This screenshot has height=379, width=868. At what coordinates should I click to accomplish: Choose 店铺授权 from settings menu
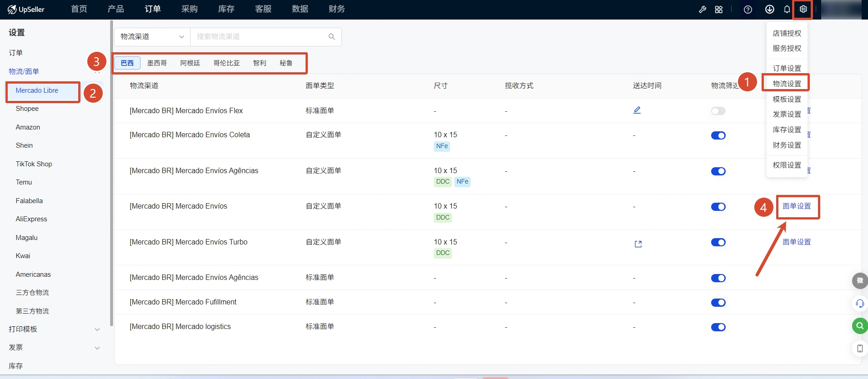(x=787, y=33)
